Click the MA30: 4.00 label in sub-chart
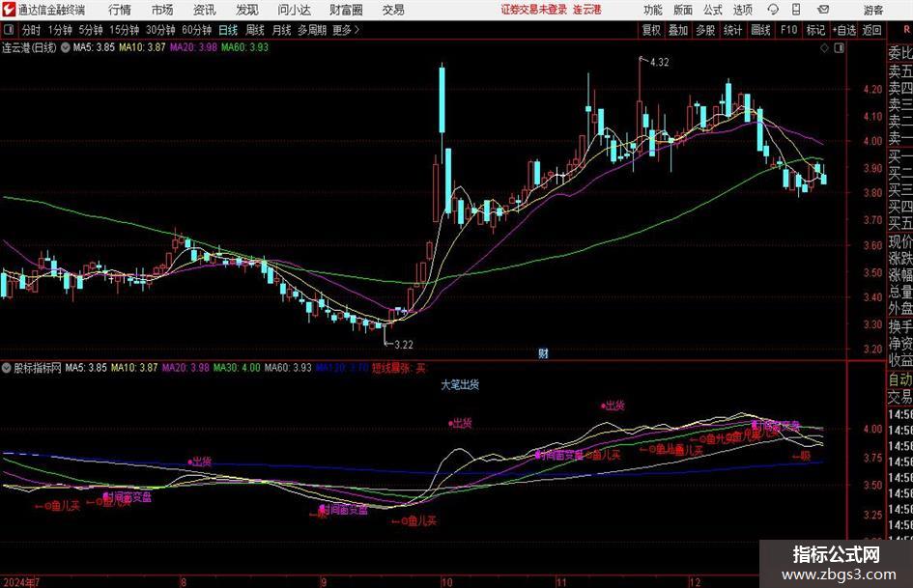The width and height of the screenshot is (913, 588). click(237, 368)
